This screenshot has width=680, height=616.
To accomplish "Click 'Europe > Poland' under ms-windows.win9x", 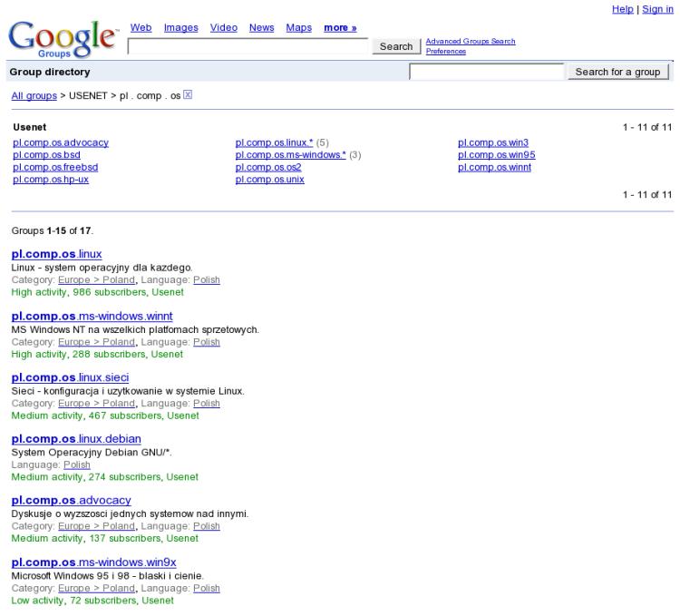I will (97, 588).
